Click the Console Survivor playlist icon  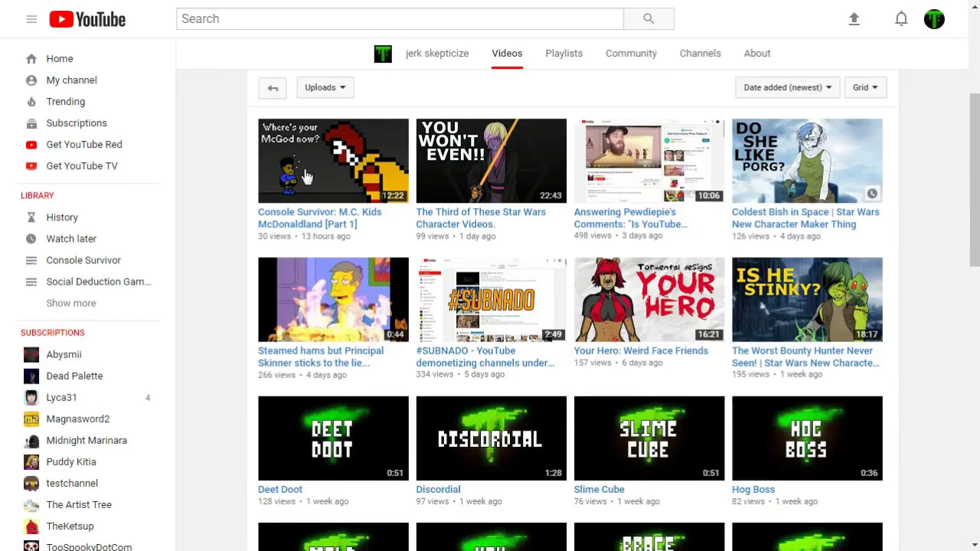(x=31, y=260)
